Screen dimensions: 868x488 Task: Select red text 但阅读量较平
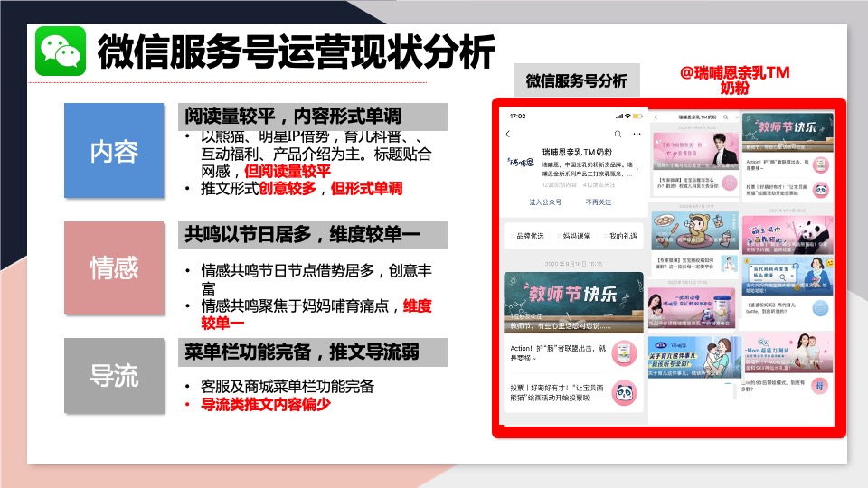[x=288, y=172]
